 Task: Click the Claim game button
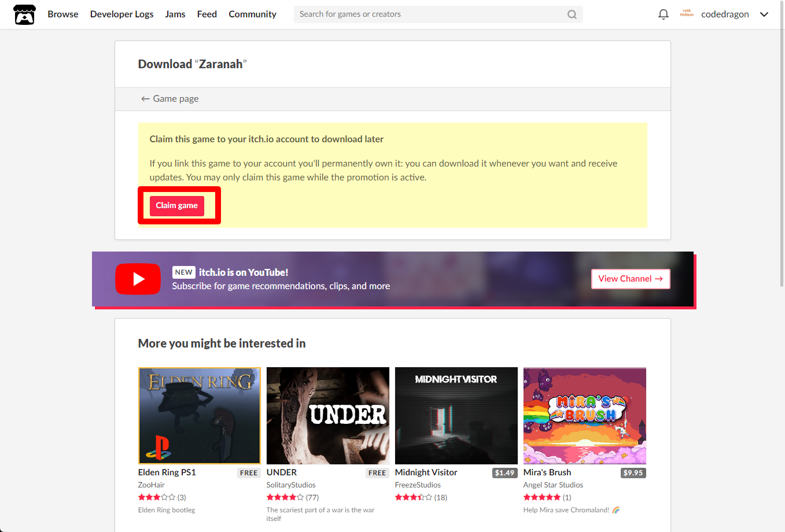click(177, 206)
